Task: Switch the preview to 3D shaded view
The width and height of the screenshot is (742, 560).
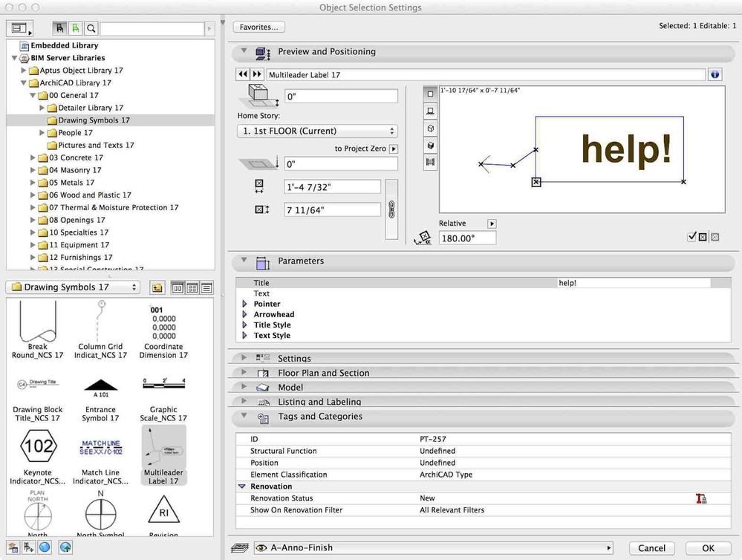Action: coord(431,145)
